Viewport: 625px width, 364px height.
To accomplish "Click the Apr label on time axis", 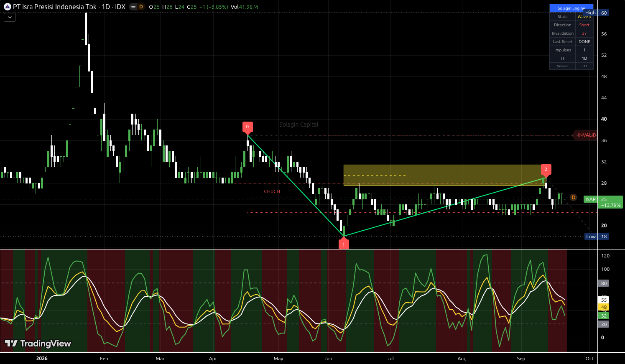I will click(x=213, y=359).
